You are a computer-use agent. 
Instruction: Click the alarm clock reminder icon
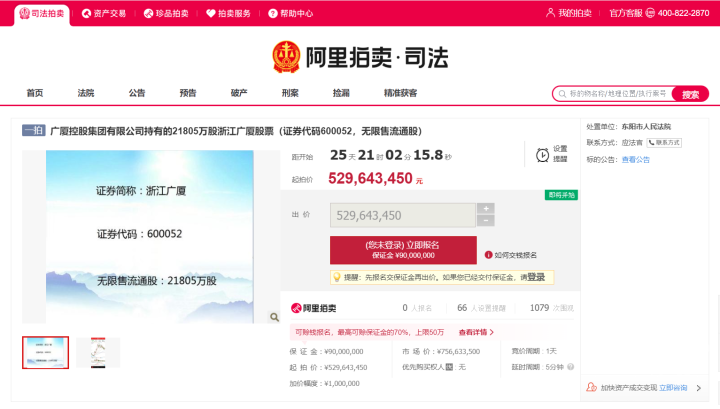point(542,155)
